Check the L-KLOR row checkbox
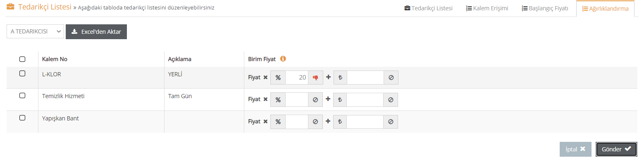The image size is (644, 167). pyautogui.click(x=22, y=73)
